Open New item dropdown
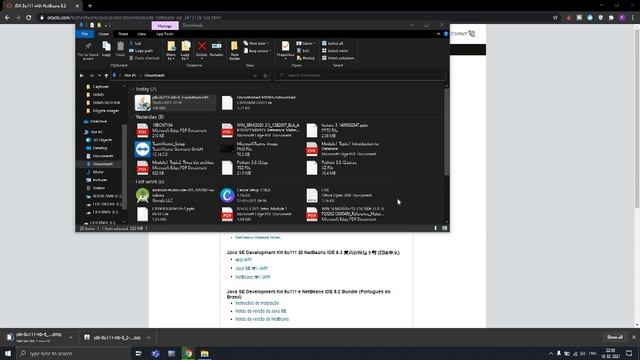This screenshot has width=640, height=360. coord(256,43)
